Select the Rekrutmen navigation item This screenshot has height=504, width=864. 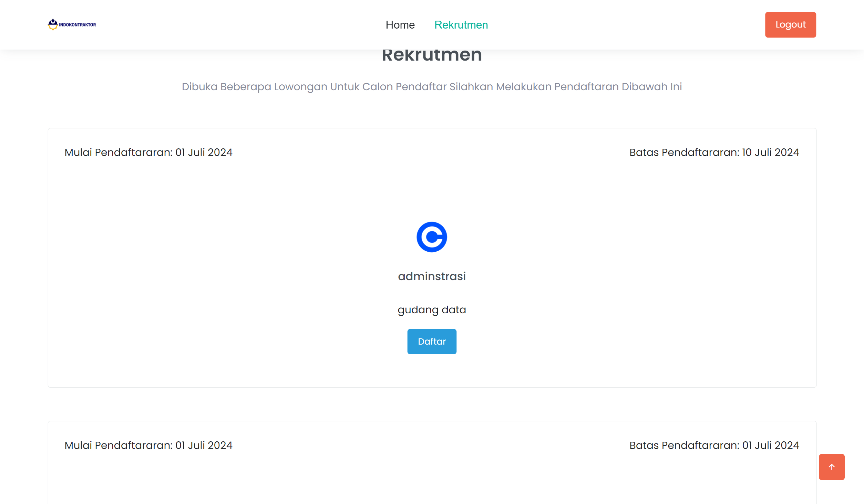[461, 25]
